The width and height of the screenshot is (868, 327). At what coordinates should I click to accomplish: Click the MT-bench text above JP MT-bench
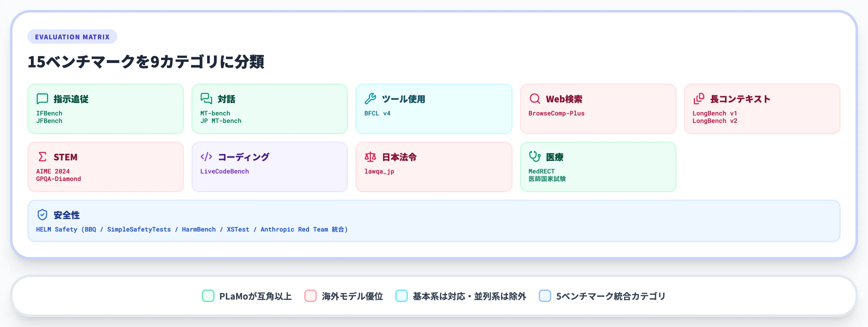click(215, 113)
